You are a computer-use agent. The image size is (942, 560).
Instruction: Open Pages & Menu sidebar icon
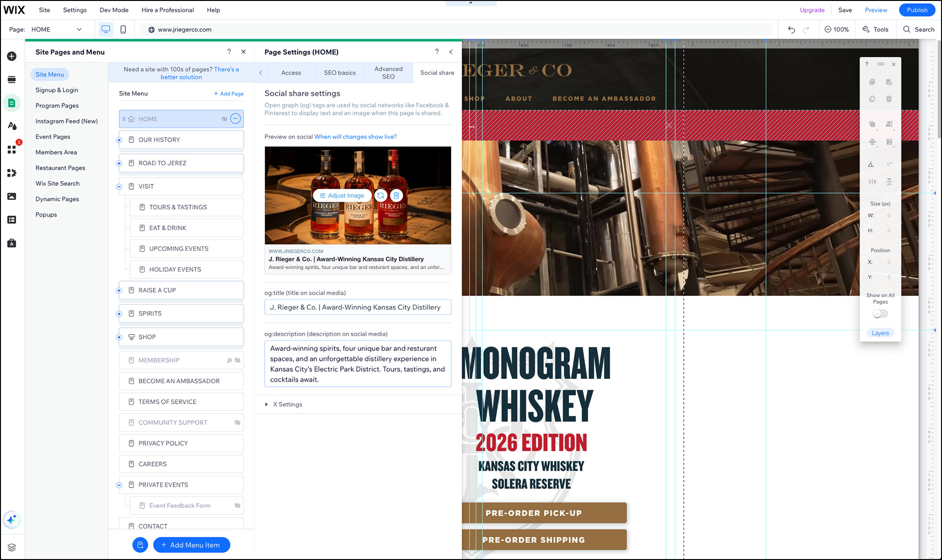tap(12, 103)
